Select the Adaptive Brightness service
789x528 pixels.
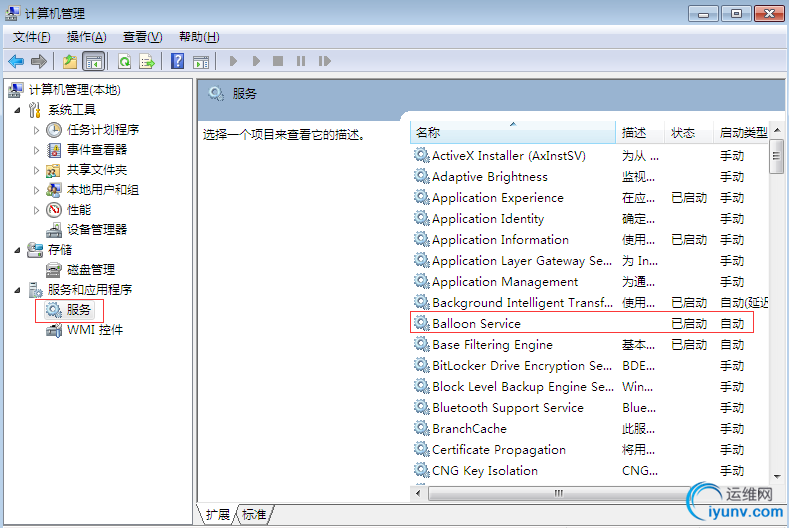[590, 177]
